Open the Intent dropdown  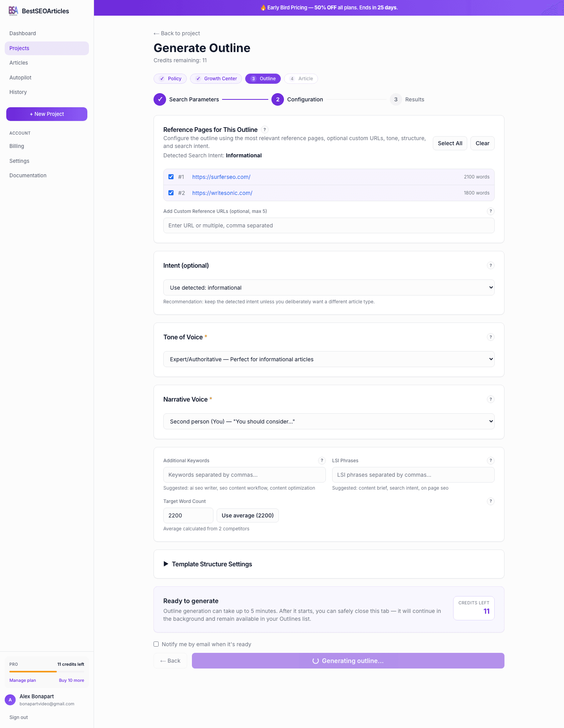pos(329,288)
